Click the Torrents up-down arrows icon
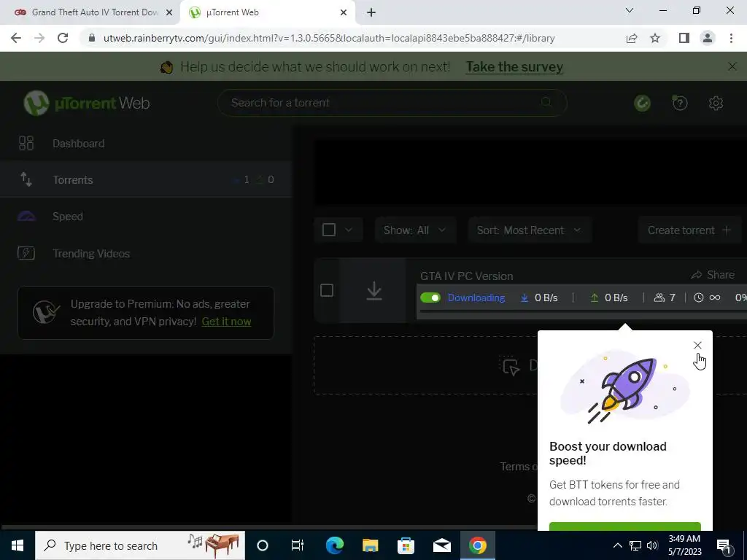The height and width of the screenshot is (560, 747). click(26, 179)
